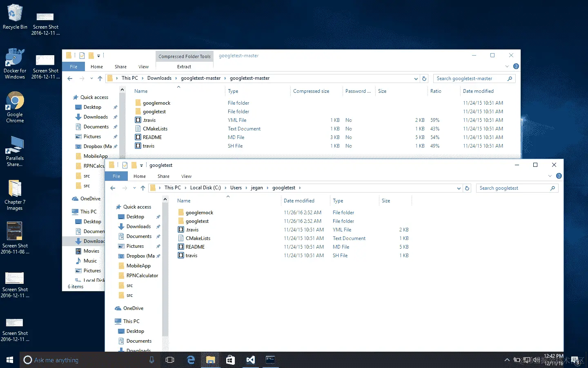Open the Extract tab in googletest-master window
This screenshot has width=588, height=368.
click(x=184, y=67)
